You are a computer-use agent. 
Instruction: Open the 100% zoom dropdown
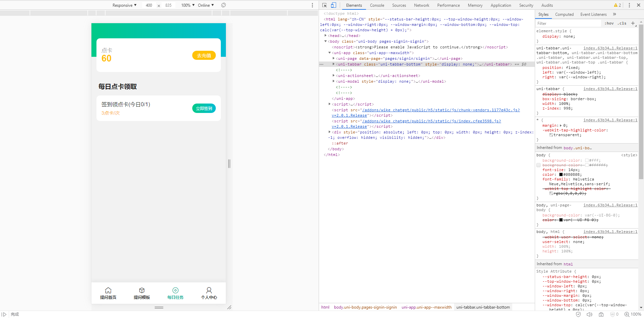click(x=188, y=5)
